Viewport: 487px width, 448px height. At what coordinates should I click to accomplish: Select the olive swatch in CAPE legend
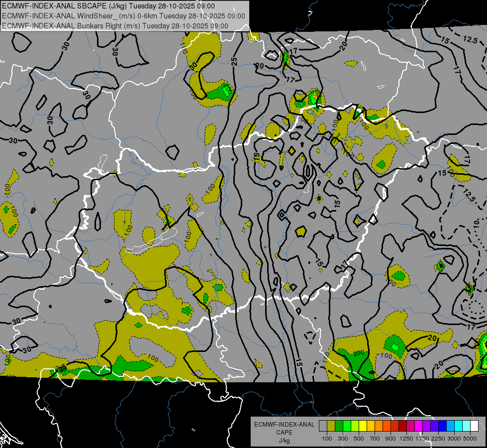tap(331, 426)
